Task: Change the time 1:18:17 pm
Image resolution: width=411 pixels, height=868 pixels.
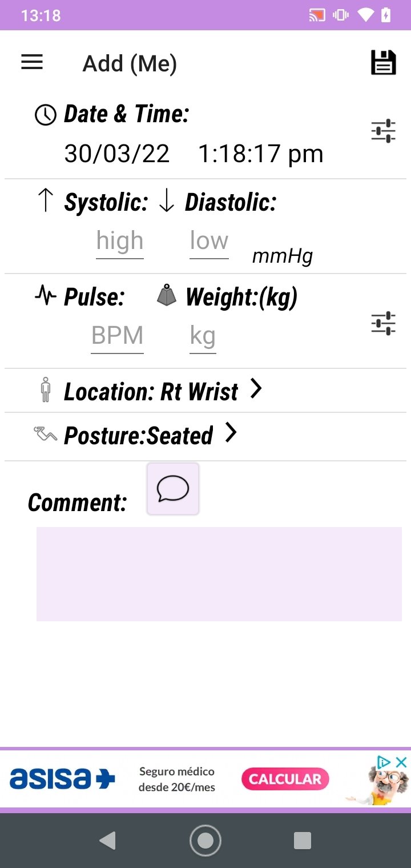Action: (x=261, y=154)
